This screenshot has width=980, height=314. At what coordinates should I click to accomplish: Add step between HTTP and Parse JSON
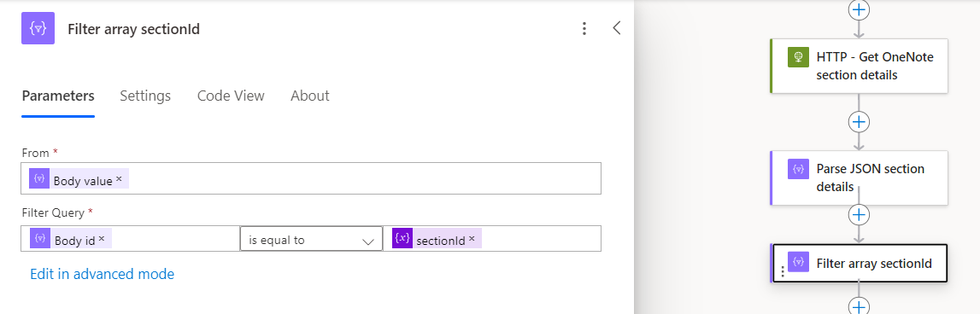(859, 121)
